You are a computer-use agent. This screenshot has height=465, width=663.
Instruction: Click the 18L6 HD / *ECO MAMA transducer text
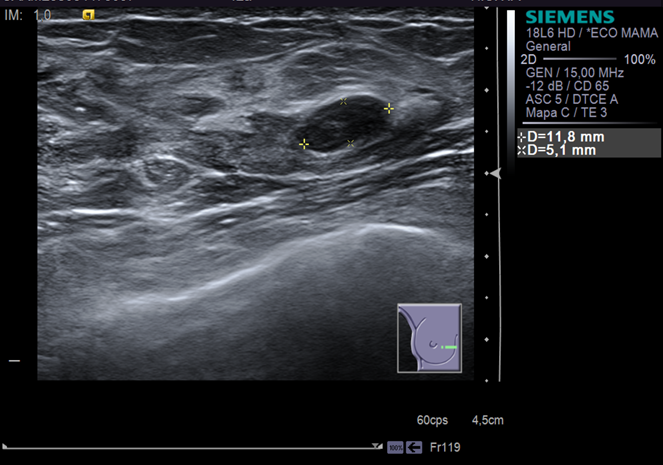click(592, 33)
